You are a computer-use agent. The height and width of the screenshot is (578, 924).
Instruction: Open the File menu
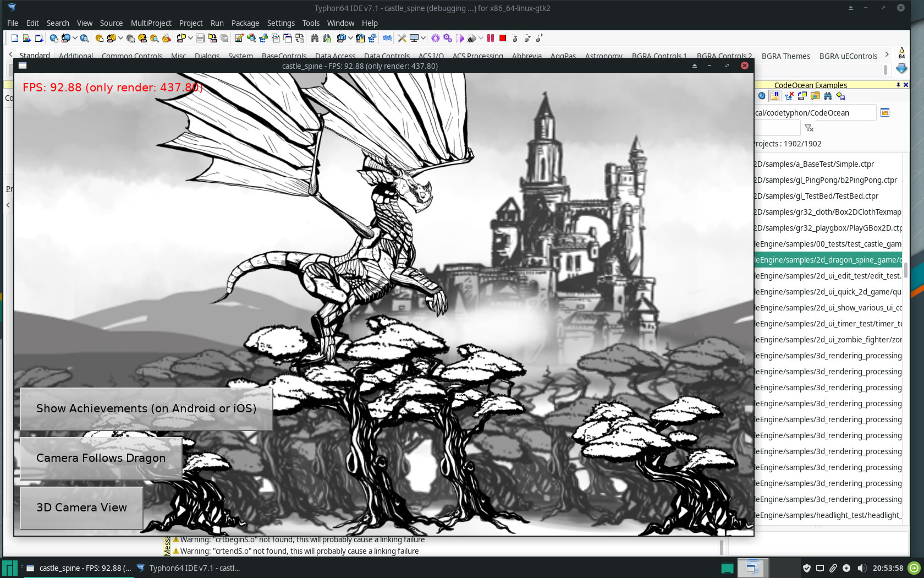tap(13, 23)
